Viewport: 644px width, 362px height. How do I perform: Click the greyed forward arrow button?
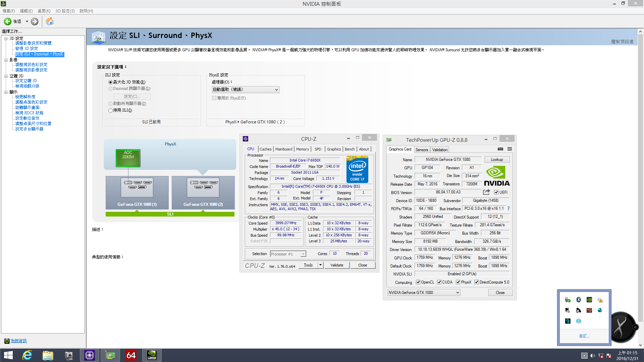(x=35, y=21)
